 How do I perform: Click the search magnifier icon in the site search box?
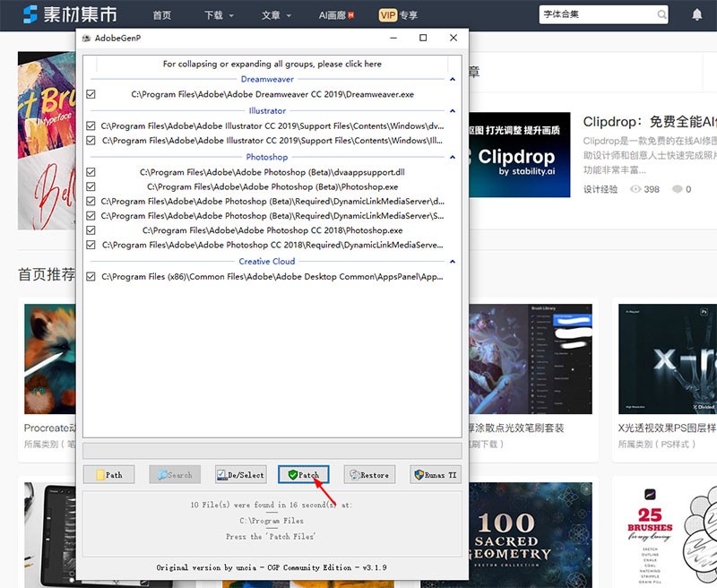[x=661, y=14]
